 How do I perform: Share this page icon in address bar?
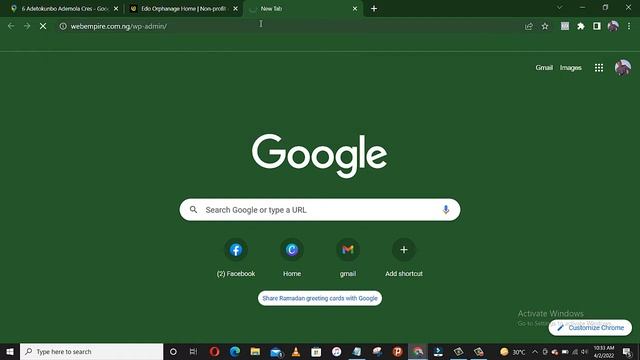pyautogui.click(x=529, y=26)
